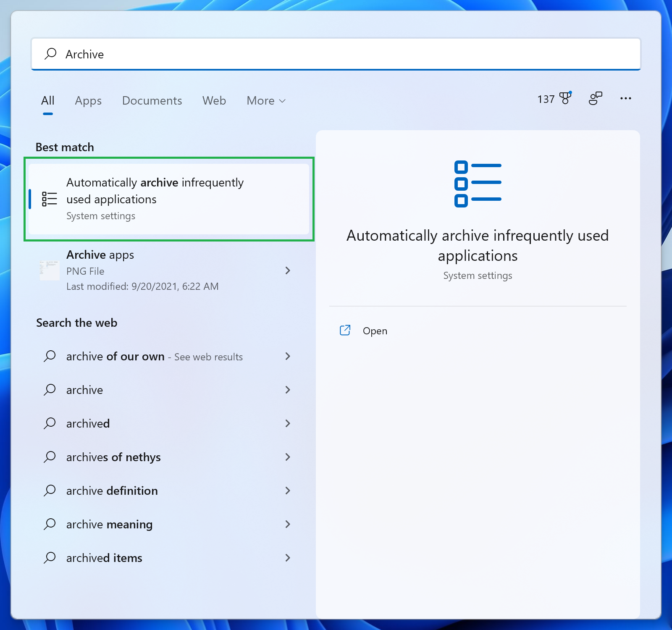672x630 pixels.
Task: Click magnifier icon beside 'archive meaning'
Action: coord(50,524)
